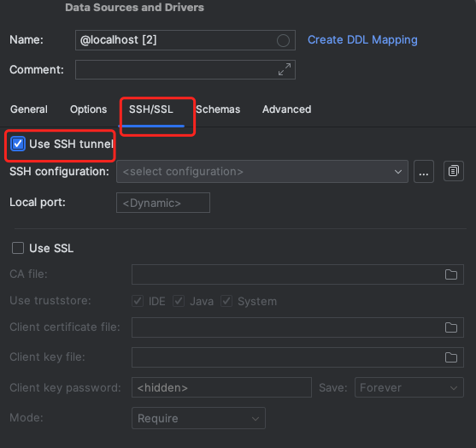Click the Client key password field

coord(221,387)
